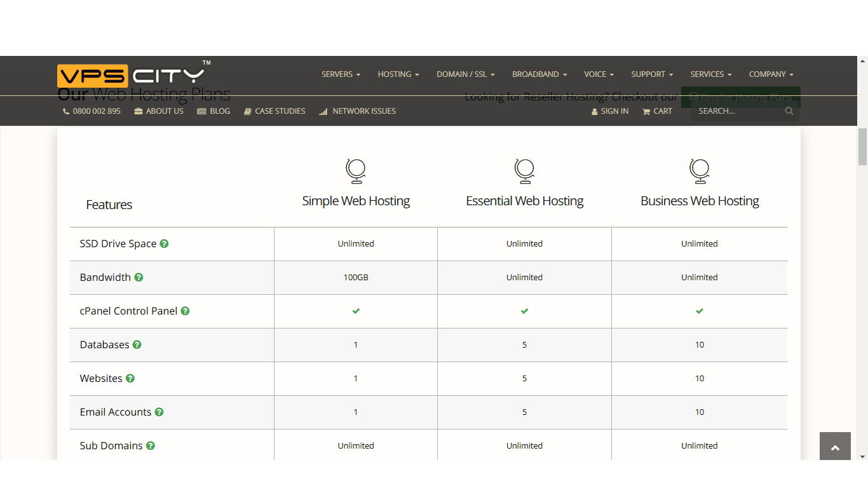Click the cPanel checkmark under Business Web Hosting
This screenshot has height=488, width=868.
tap(700, 311)
